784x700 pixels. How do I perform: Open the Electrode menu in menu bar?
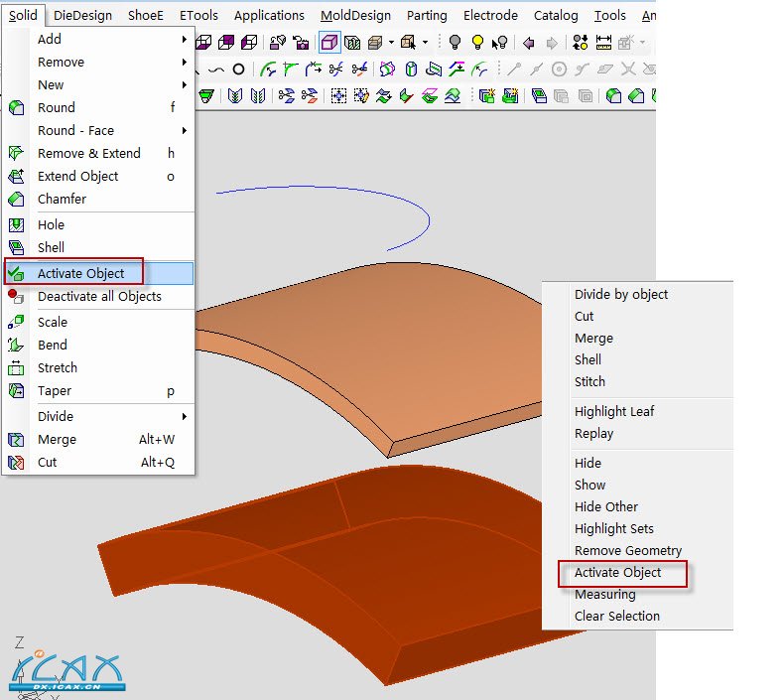click(490, 15)
